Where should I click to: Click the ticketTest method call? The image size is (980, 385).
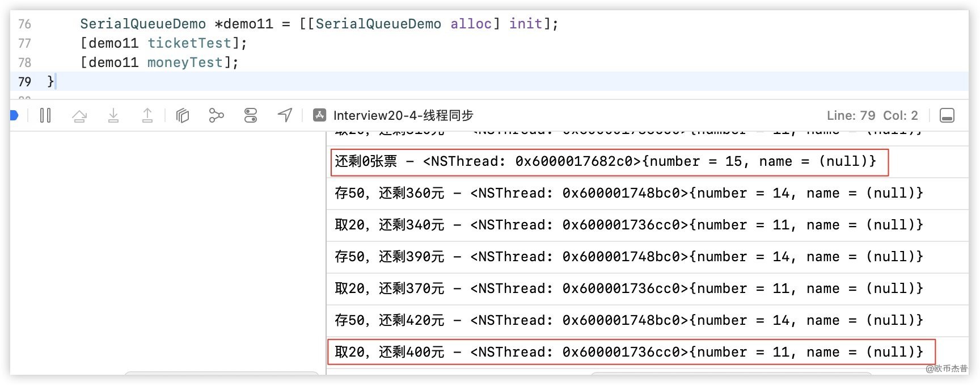point(189,43)
